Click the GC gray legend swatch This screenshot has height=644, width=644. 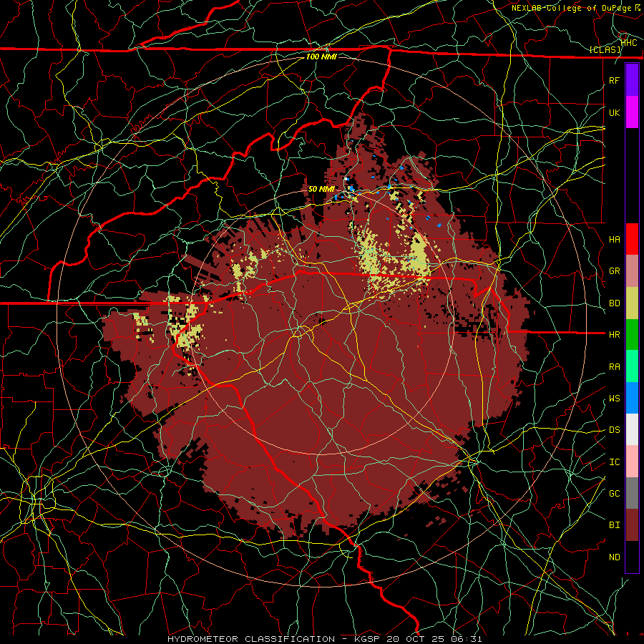pyautogui.click(x=632, y=493)
